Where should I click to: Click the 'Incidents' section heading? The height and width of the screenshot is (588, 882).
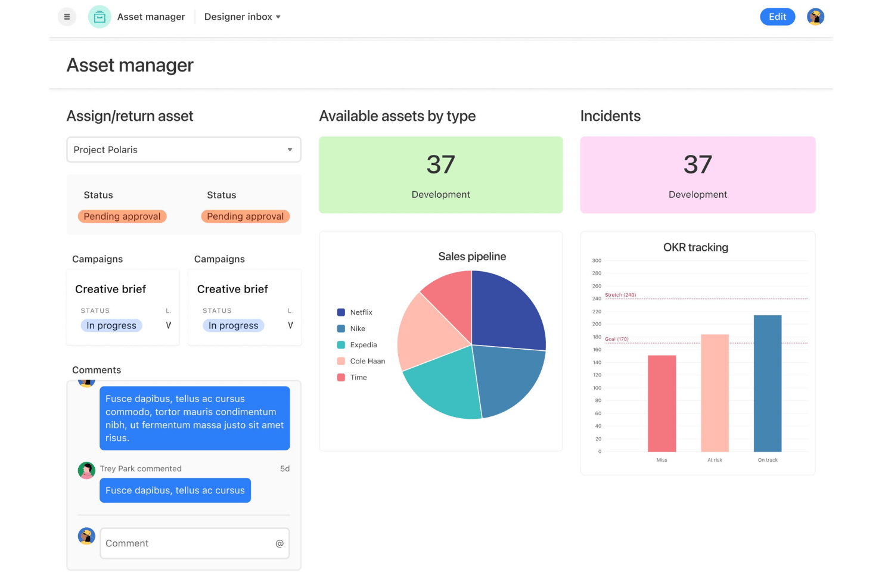(610, 116)
